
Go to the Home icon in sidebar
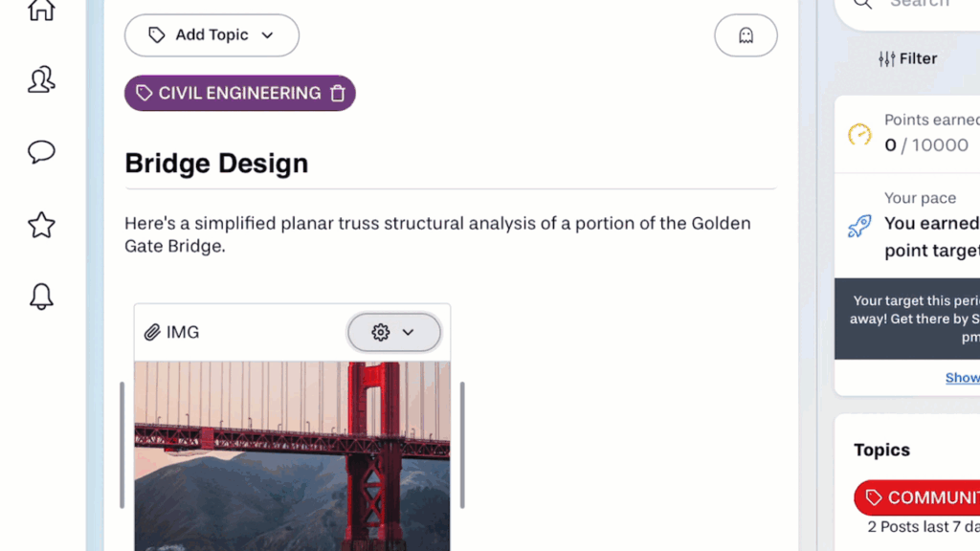point(41,10)
